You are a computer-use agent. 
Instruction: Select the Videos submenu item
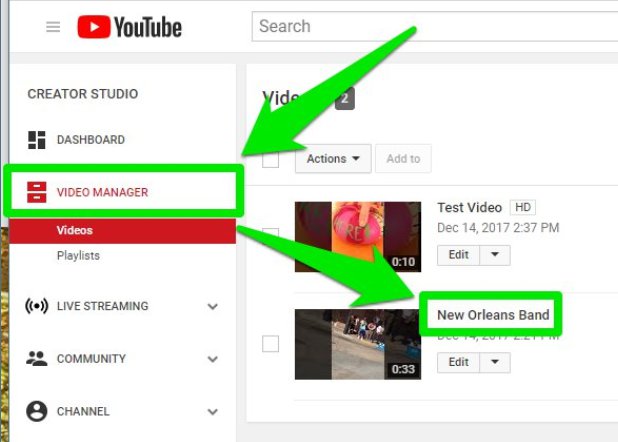coord(123,231)
